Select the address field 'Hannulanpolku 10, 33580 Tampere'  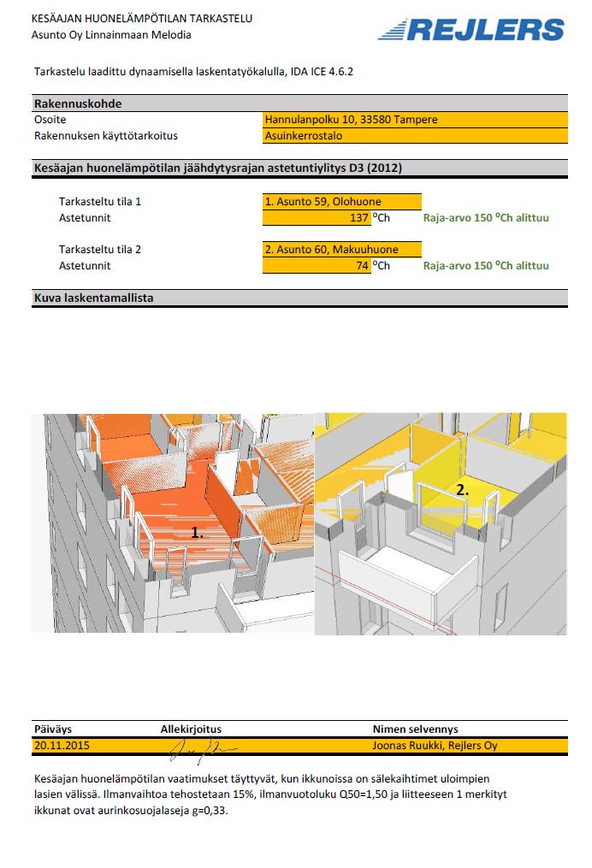point(416,120)
